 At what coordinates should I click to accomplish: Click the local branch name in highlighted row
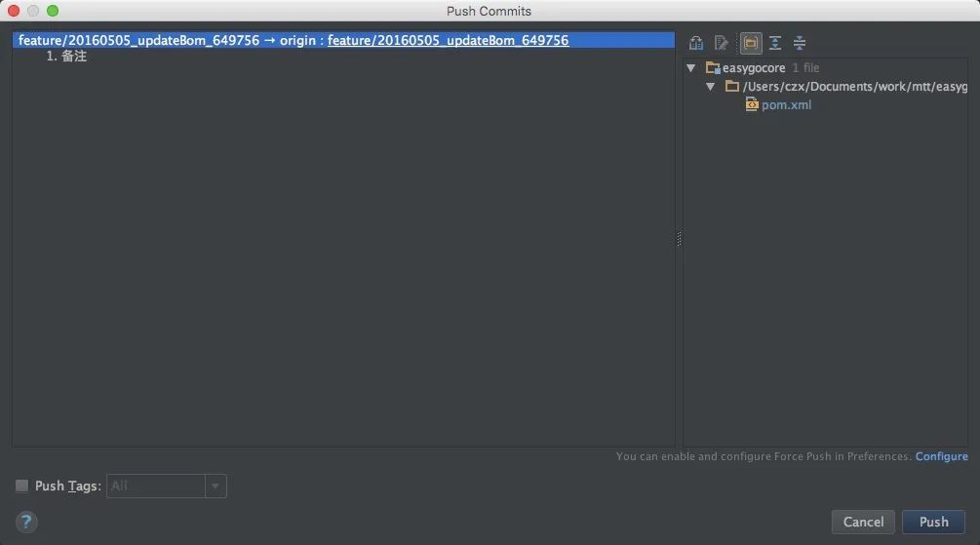coord(138,40)
